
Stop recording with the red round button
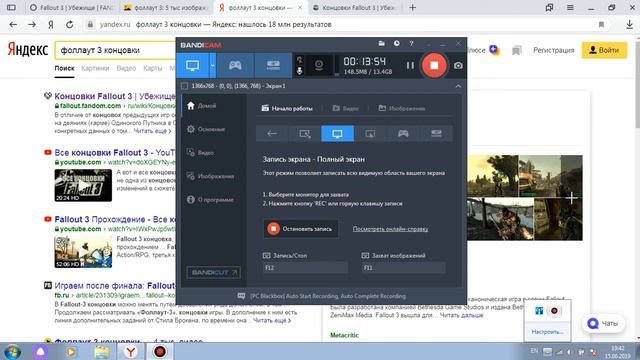(434, 65)
